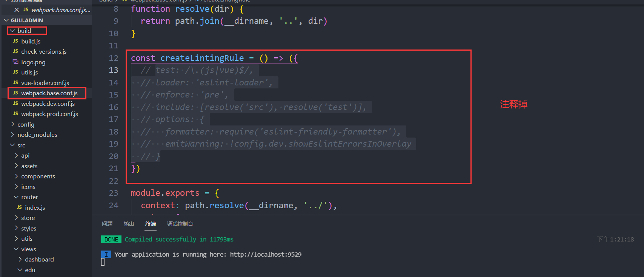
Task: Click the commented eslint-loader line 14
Action: (x=207, y=83)
